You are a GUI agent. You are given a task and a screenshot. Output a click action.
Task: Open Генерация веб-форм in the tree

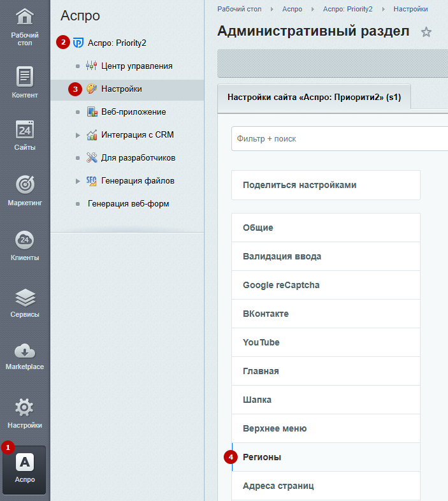pos(129,204)
